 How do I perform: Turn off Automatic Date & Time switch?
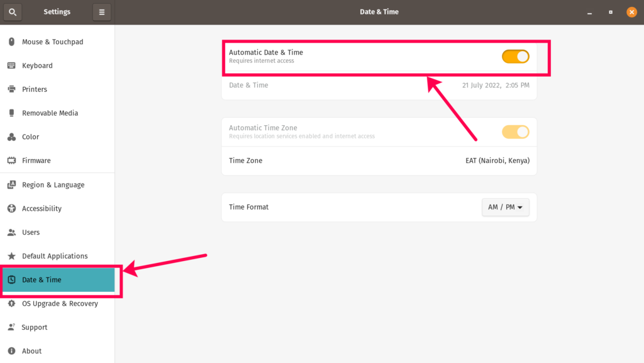[x=516, y=57]
